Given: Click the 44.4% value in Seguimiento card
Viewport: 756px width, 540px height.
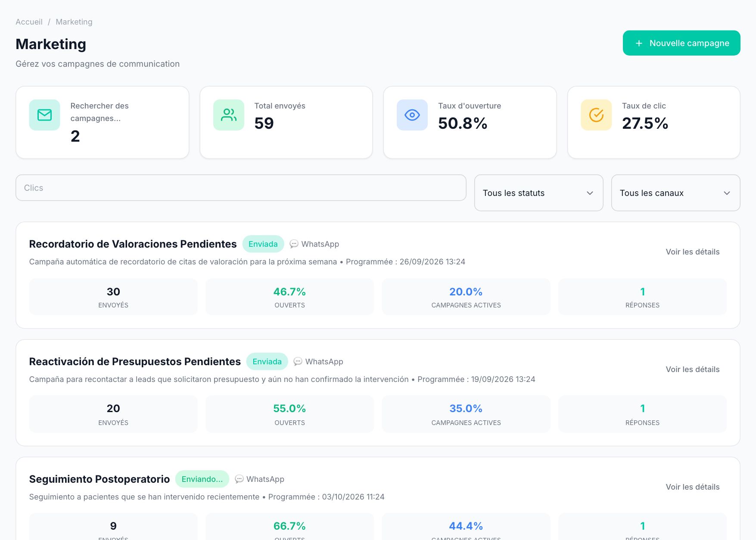Looking at the screenshot, I should [466, 526].
